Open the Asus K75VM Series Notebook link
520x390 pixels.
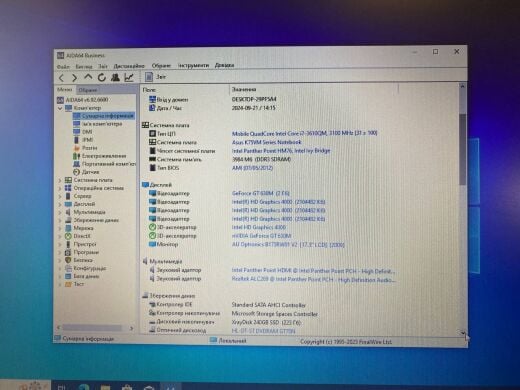266,142
